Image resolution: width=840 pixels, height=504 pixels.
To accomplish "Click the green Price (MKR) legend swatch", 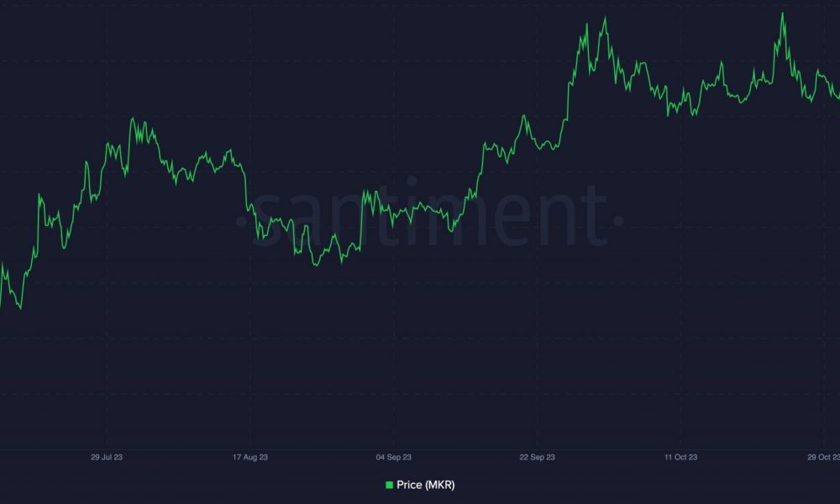I will (390, 485).
